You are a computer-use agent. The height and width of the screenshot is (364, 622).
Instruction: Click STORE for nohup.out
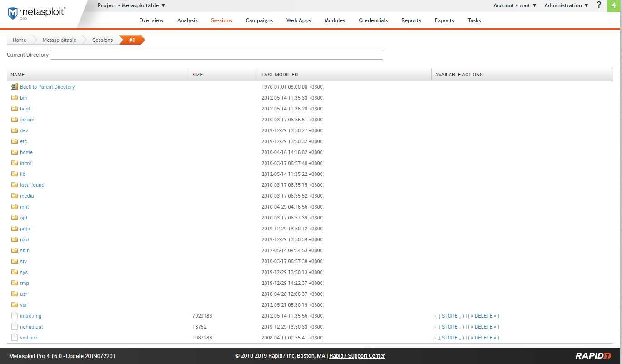[x=449, y=327]
